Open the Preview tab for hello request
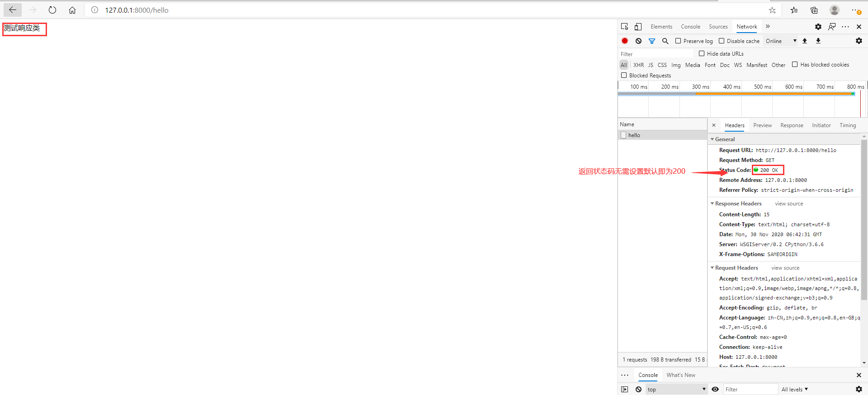This screenshot has width=868, height=395. (x=762, y=125)
